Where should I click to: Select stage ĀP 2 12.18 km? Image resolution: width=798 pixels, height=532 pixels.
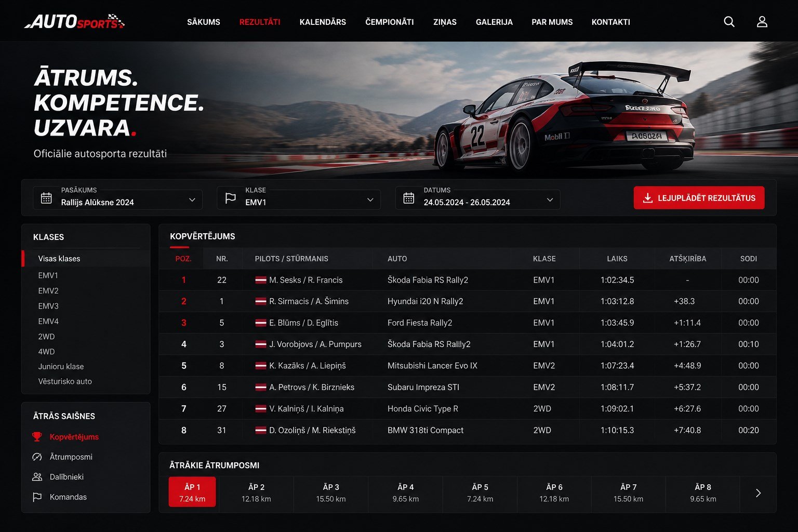click(x=256, y=493)
